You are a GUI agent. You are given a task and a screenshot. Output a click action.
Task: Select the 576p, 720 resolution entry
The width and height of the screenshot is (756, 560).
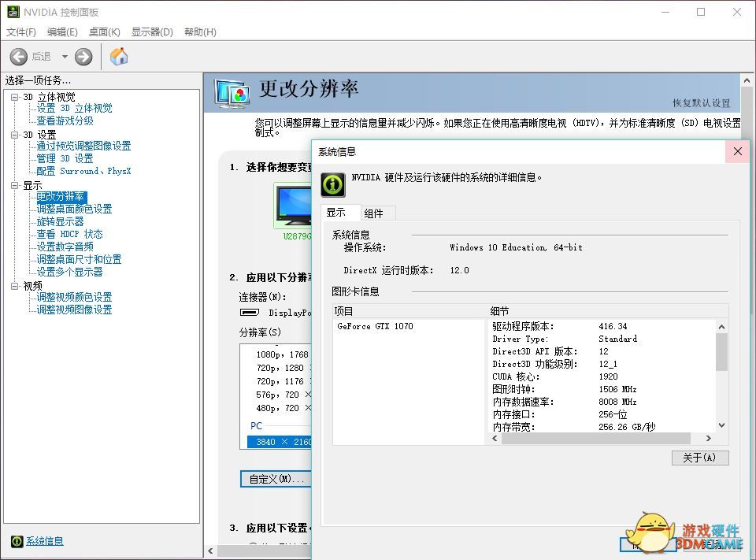[283, 395]
